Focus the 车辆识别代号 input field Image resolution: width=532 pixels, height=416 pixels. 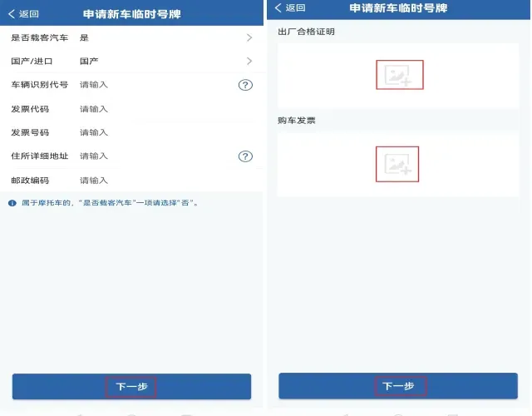pyautogui.click(x=156, y=85)
